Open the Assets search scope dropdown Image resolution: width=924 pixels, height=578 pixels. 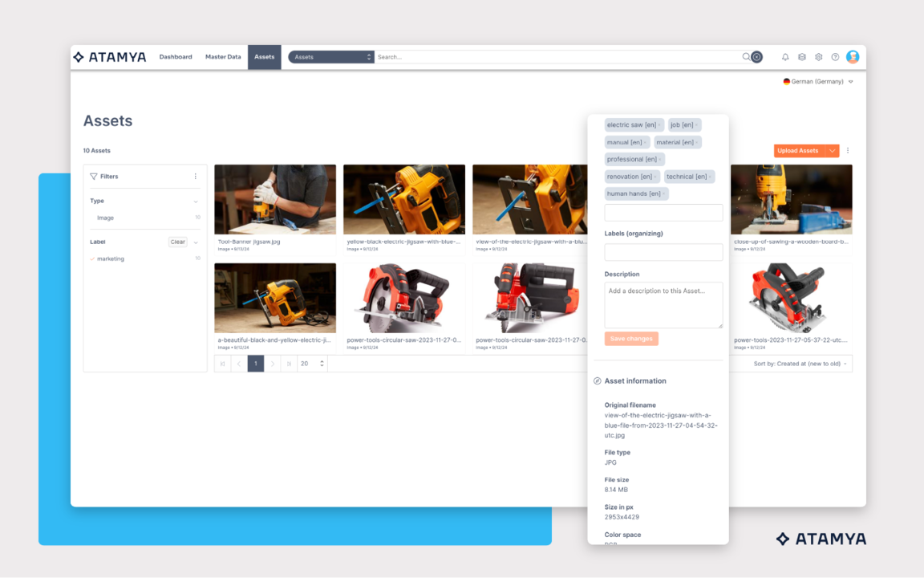point(331,57)
